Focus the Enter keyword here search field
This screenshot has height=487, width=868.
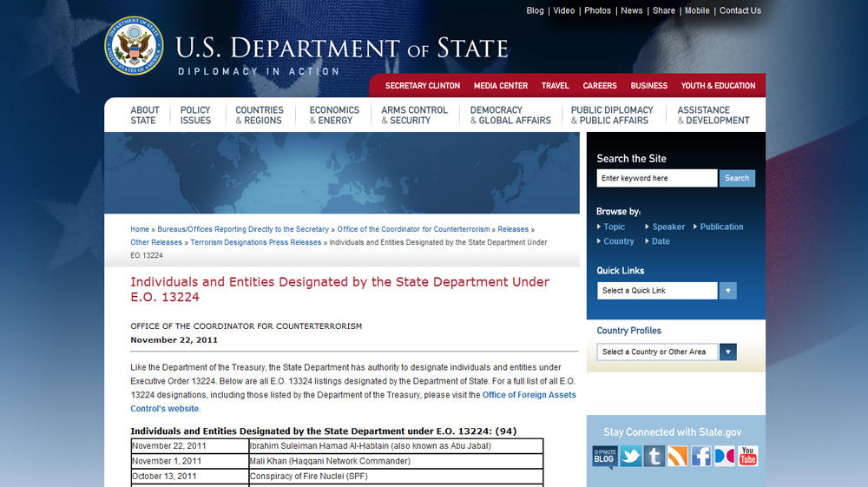[x=656, y=178]
